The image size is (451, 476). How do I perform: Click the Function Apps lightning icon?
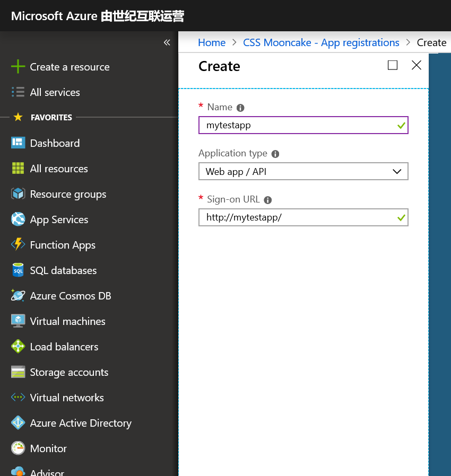click(18, 245)
